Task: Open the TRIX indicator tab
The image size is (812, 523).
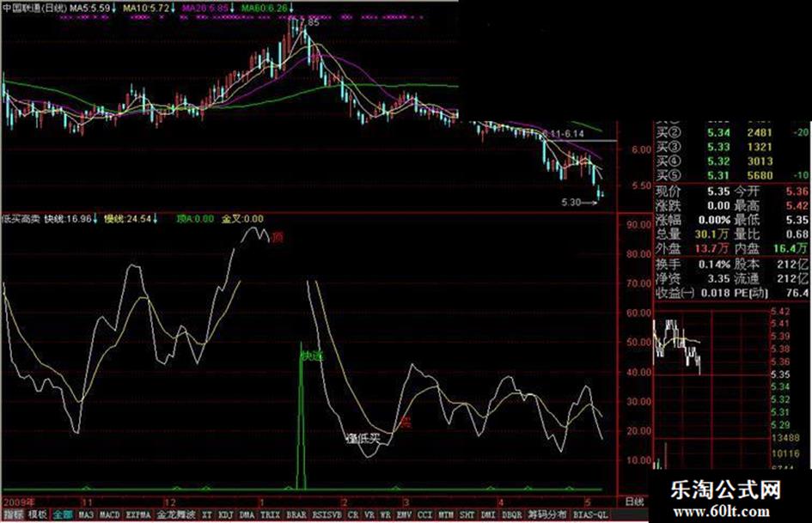Action: click(x=270, y=515)
